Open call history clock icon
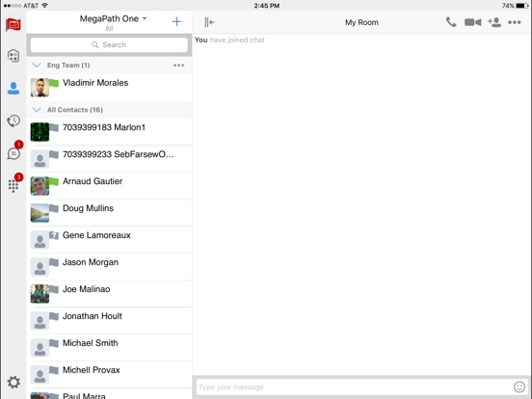 [13, 120]
